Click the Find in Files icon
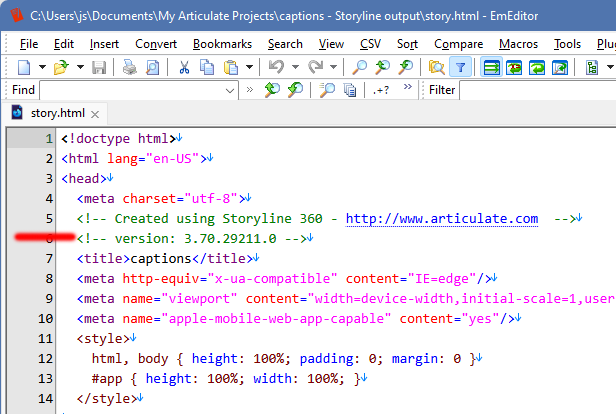Image resolution: width=616 pixels, height=414 pixels. click(x=436, y=67)
